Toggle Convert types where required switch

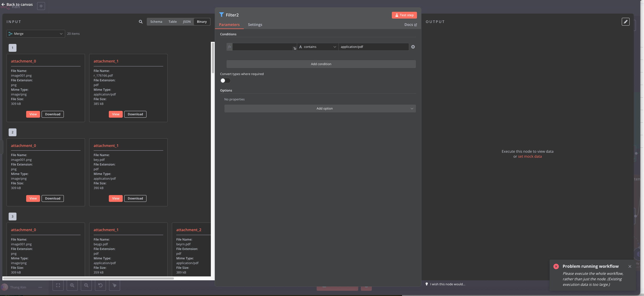click(225, 81)
